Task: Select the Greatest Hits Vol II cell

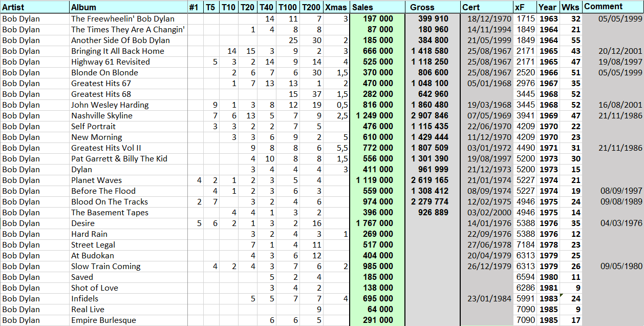Action: coord(128,148)
